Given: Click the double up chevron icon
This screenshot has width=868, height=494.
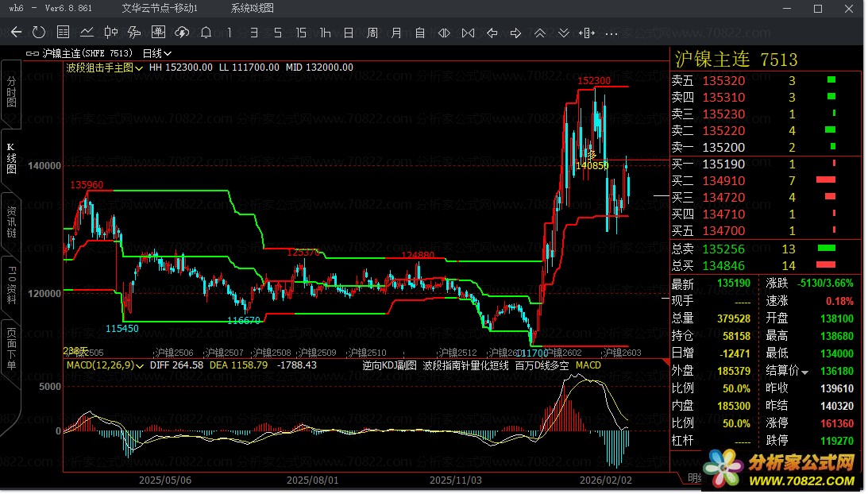Looking at the screenshot, I should pyautogui.click(x=540, y=33).
